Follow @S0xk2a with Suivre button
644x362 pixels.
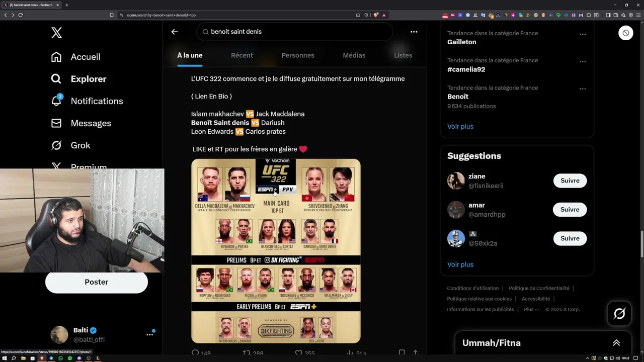click(570, 238)
